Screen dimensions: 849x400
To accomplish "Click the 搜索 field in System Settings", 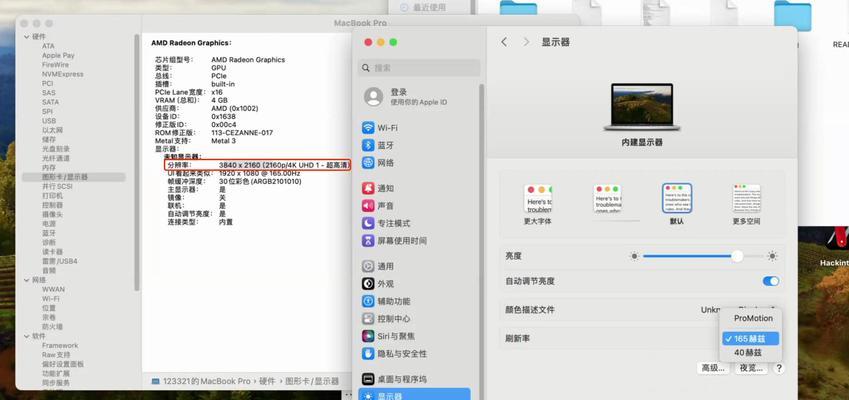I will 419,68.
